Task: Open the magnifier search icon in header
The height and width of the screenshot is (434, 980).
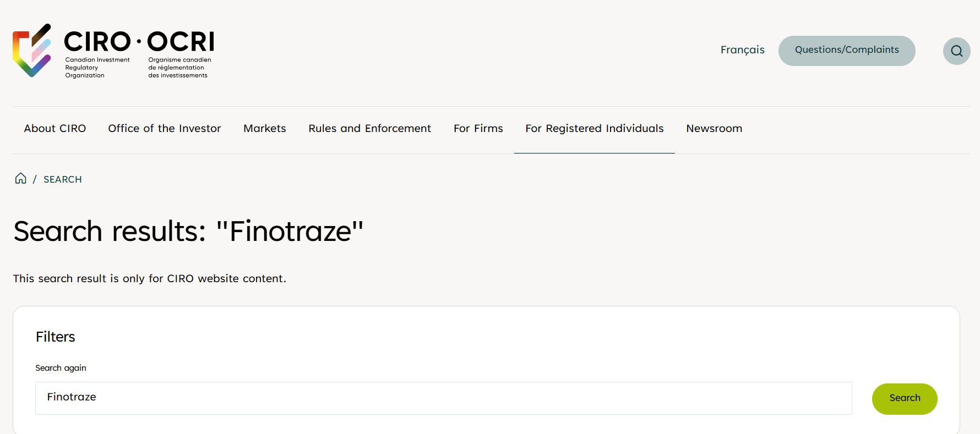Action: tap(957, 51)
